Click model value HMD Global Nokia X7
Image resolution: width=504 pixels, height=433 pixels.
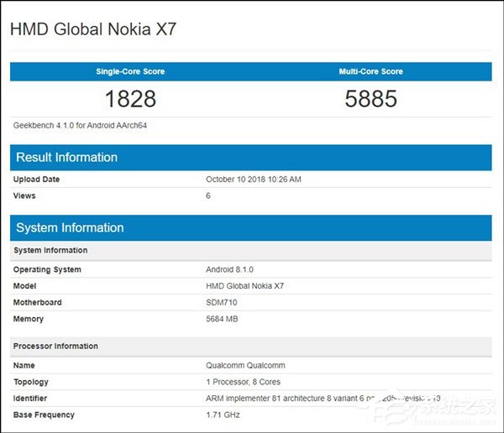point(244,286)
